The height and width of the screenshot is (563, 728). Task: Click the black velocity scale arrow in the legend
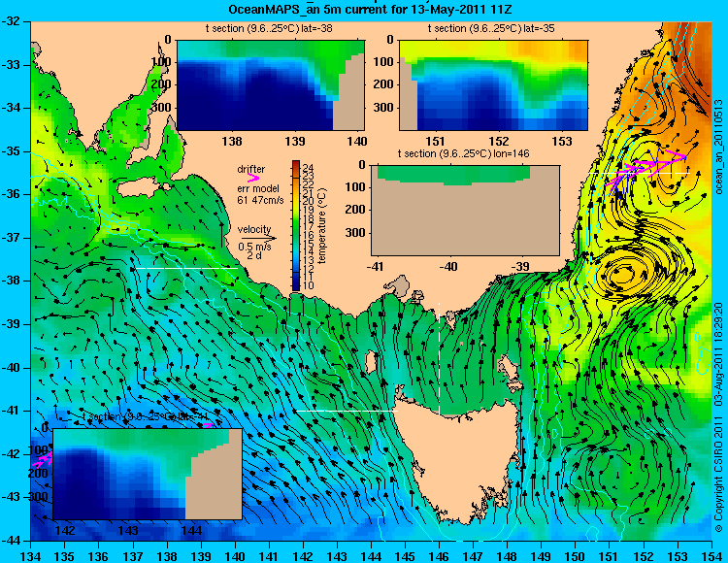258,238
